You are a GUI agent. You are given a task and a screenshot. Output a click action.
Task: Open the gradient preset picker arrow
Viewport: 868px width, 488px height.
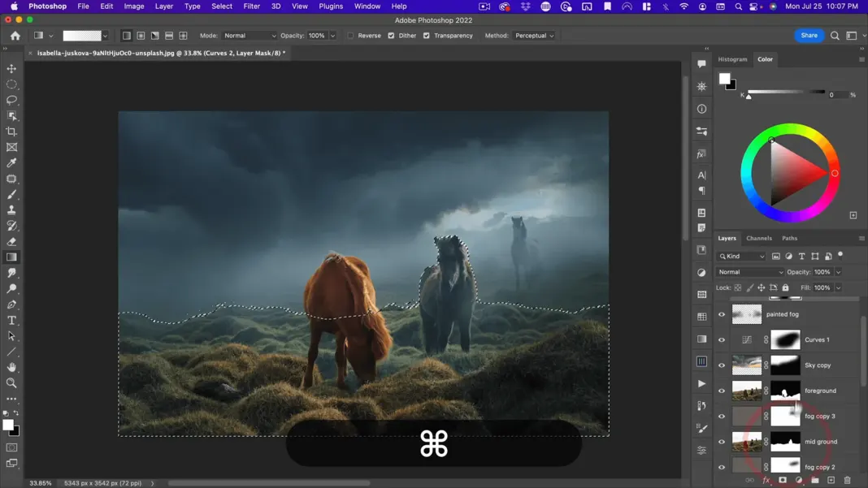(105, 36)
